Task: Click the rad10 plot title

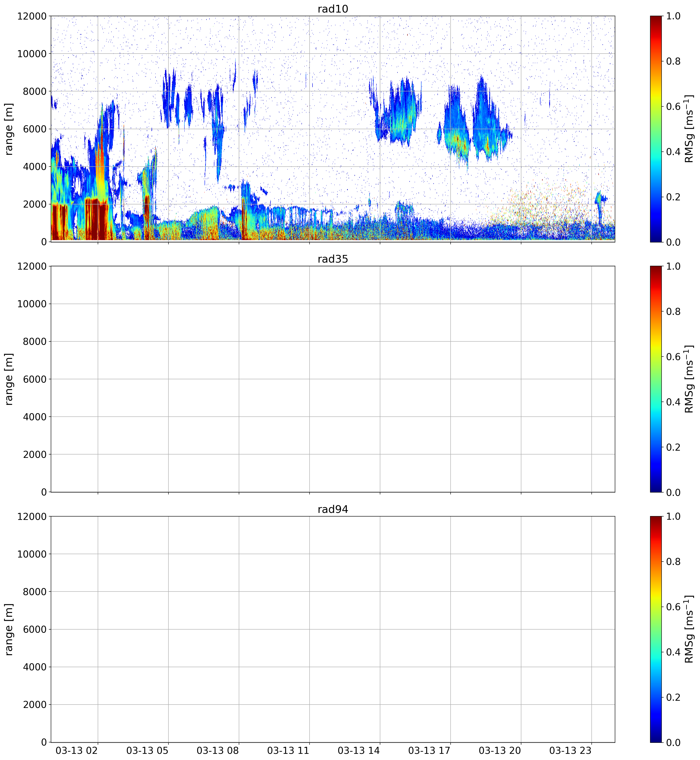Action: tap(332, 9)
